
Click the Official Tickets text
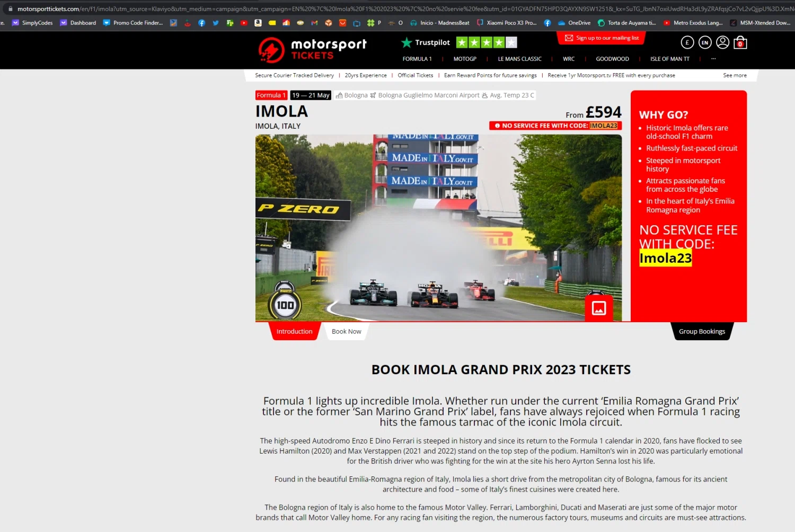[415, 75]
